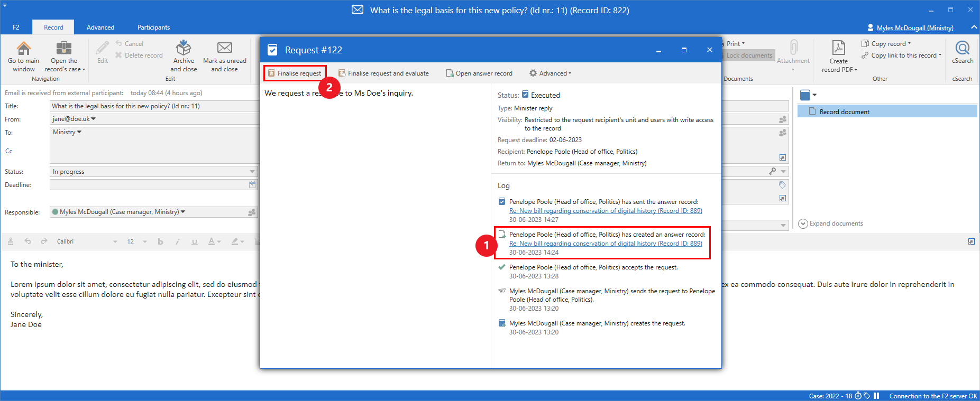The image size is (980, 401).
Task: Expand documents section
Action: [x=830, y=223]
